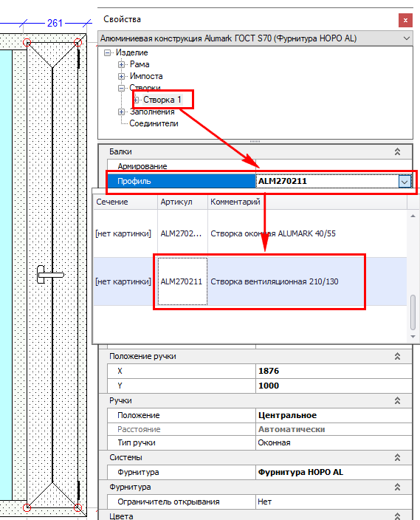Screen dimensions: 420x520
Task: Click Ограничитель открывания value Нет
Action: pos(334,502)
